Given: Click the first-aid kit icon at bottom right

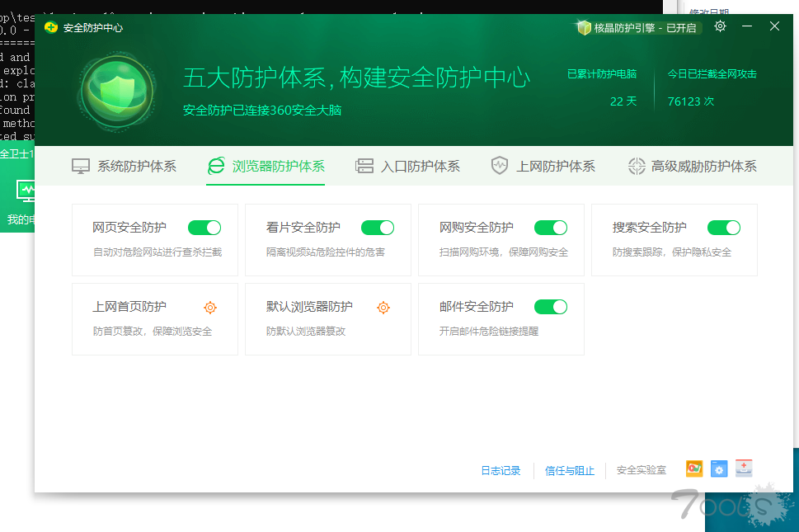Looking at the screenshot, I should click(x=744, y=468).
